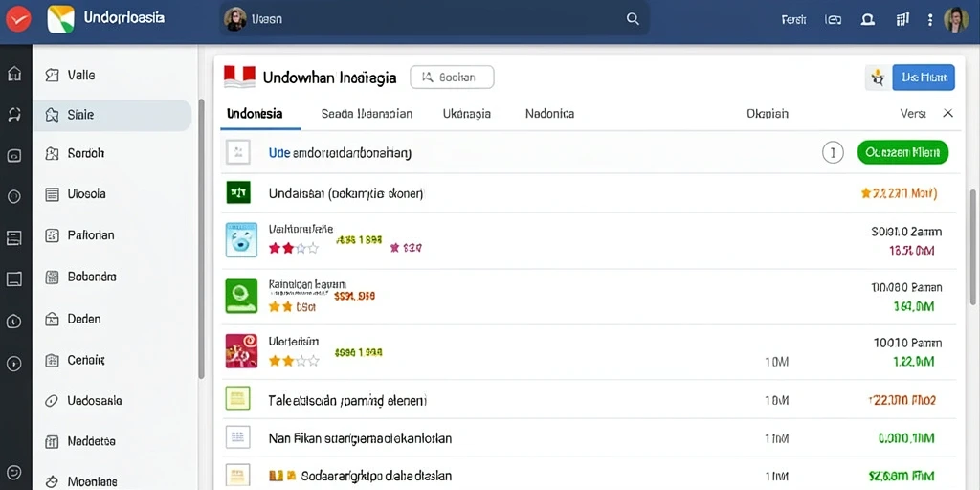980x490 pixels.
Task: Click the icon next to Valle in sidebar
Action: point(52,76)
